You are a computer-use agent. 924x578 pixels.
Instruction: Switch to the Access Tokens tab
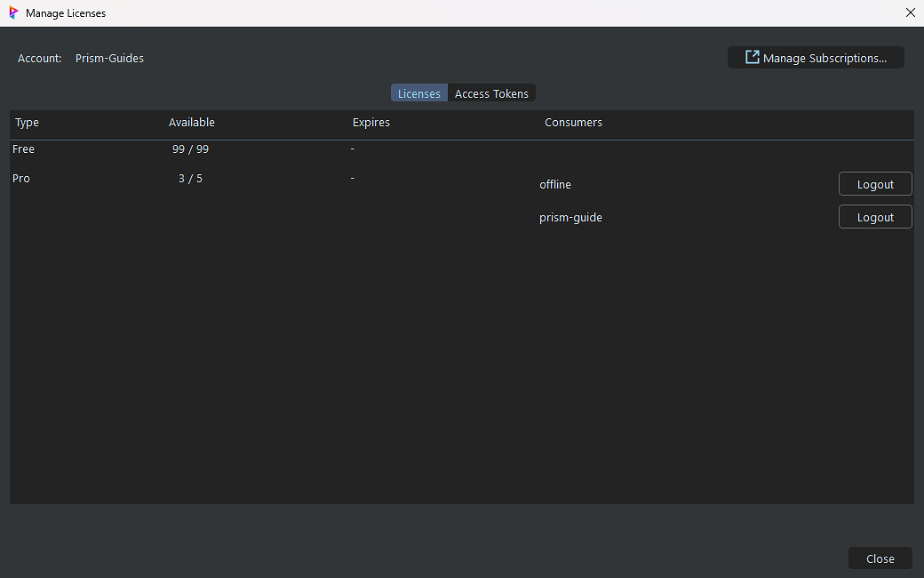[491, 93]
